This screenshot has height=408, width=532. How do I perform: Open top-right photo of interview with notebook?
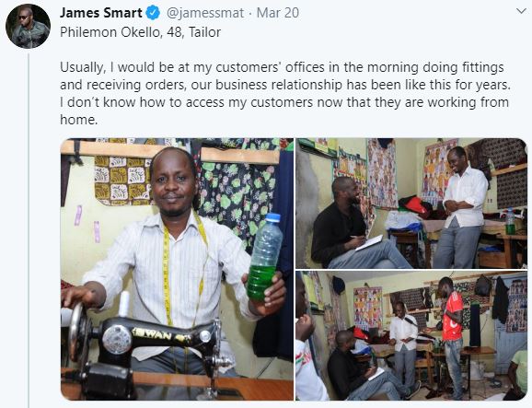(x=411, y=204)
